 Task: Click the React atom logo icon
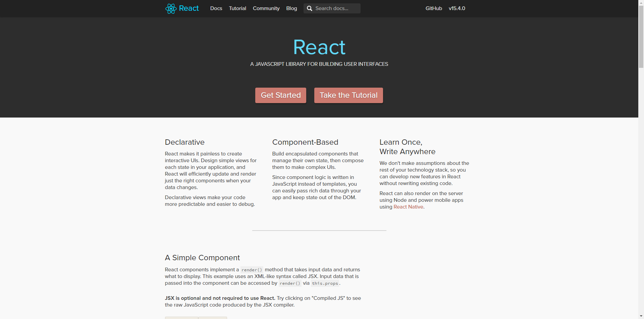tap(171, 8)
